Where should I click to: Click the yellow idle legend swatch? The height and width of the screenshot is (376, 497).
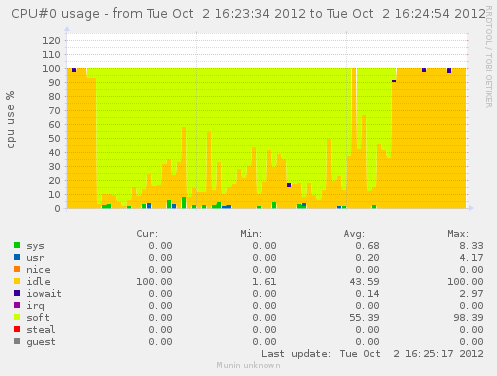point(17,281)
